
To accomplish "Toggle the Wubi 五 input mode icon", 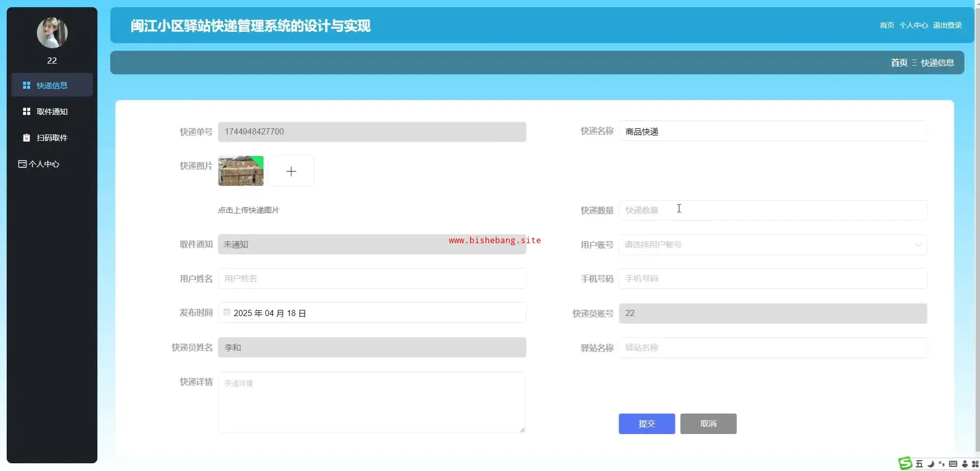I will pyautogui.click(x=920, y=464).
